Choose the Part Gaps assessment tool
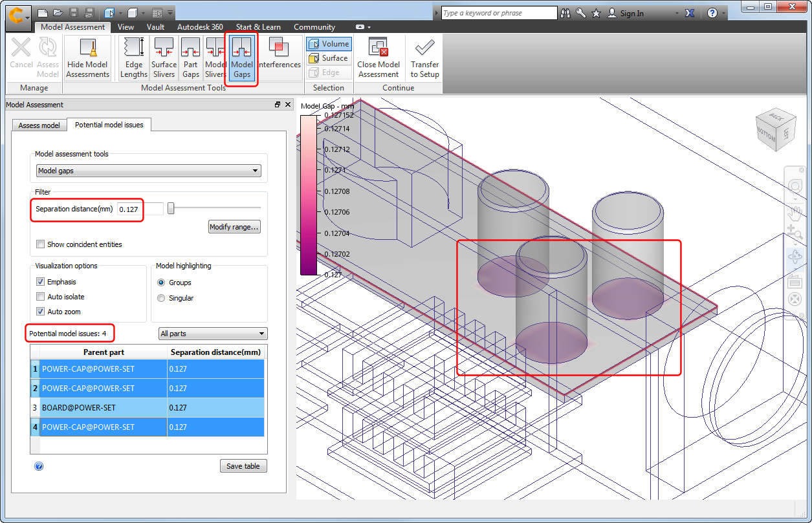Image resolution: width=812 pixels, height=523 pixels. [x=191, y=58]
